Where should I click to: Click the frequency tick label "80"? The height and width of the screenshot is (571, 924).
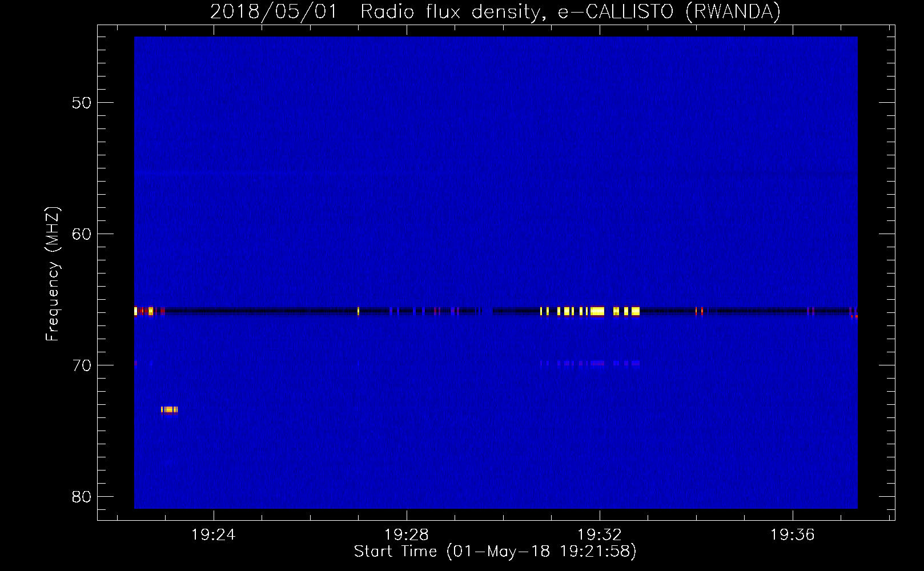[82, 497]
